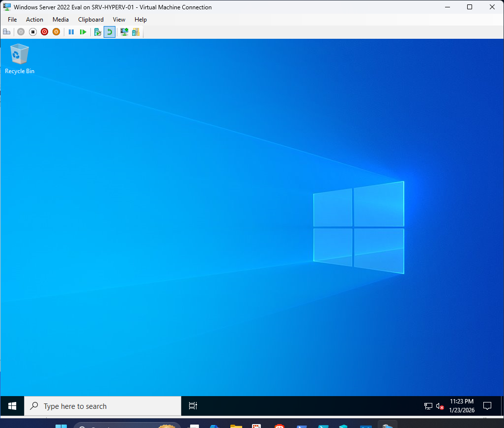Screen dimensions: 504x428
Task: Open the Clipboard menu
Action: click(91, 20)
